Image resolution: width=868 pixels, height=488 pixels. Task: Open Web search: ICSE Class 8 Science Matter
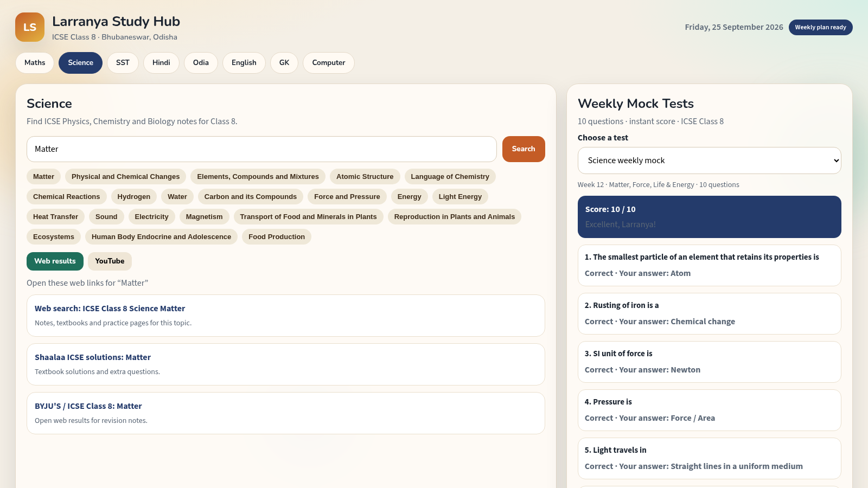286,316
